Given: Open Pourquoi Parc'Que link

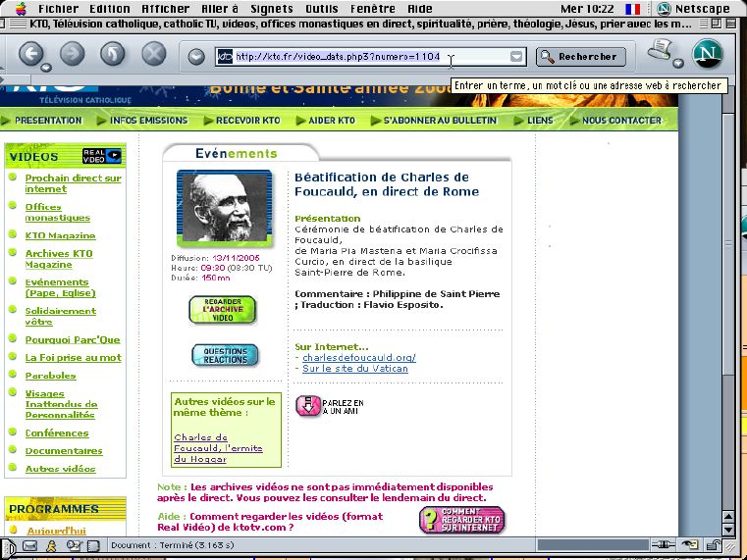Looking at the screenshot, I should [x=73, y=339].
